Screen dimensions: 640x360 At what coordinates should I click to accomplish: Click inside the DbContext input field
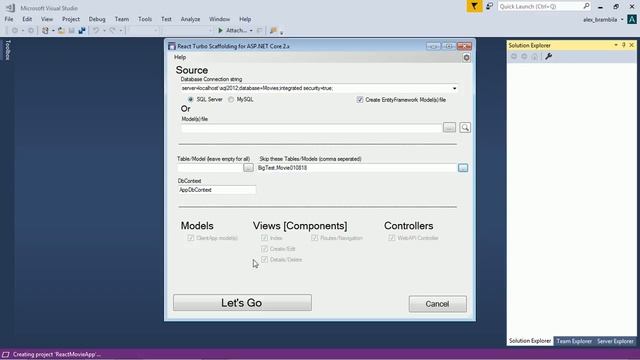tap(217, 190)
